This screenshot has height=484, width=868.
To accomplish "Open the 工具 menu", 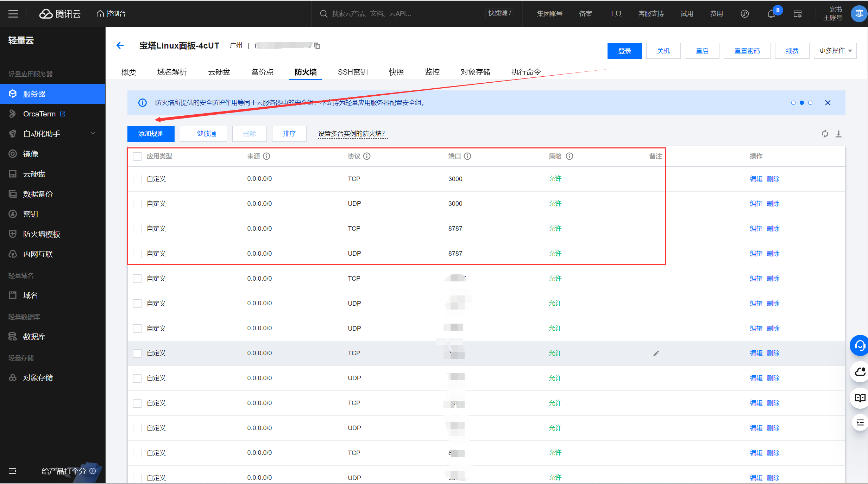I will point(615,14).
